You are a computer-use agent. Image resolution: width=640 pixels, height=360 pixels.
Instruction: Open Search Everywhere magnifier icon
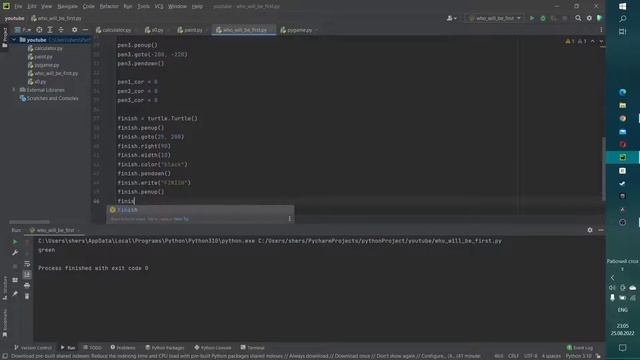(x=578, y=18)
